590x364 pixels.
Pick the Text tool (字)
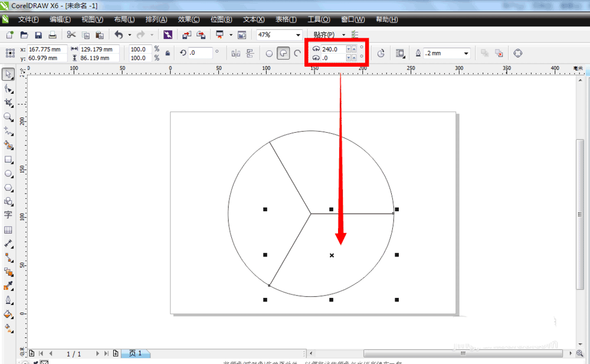[8, 215]
